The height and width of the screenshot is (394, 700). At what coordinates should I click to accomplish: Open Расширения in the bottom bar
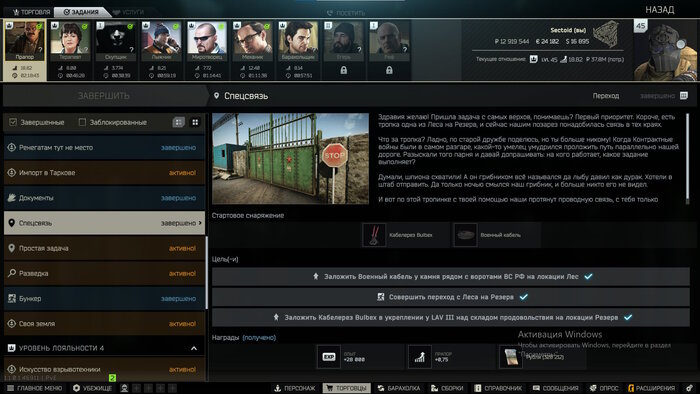point(651,388)
